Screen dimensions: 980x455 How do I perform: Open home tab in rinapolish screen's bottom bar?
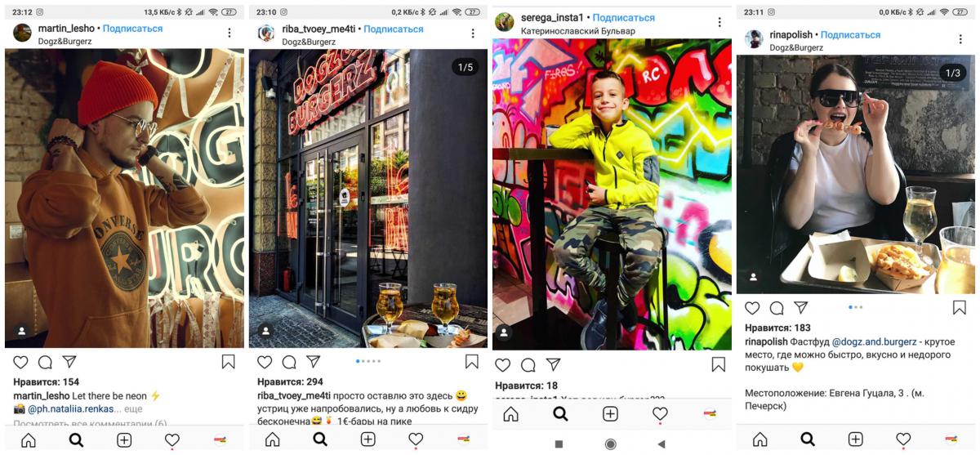click(759, 439)
